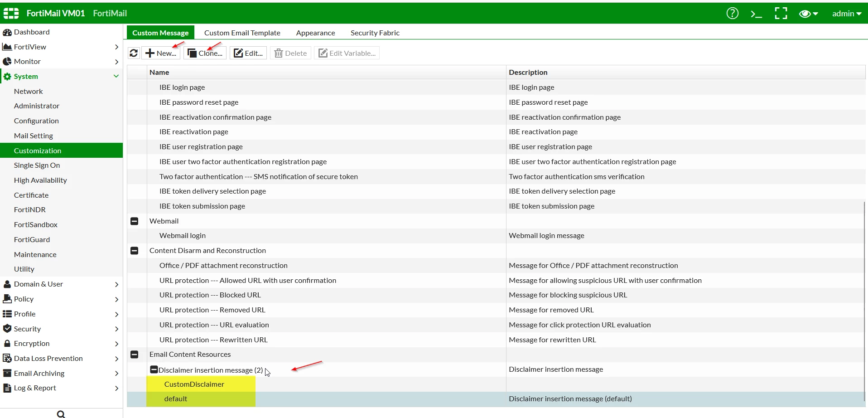Open the Security Fabric tab
Viewport: 868px width, 418px height.
[375, 33]
